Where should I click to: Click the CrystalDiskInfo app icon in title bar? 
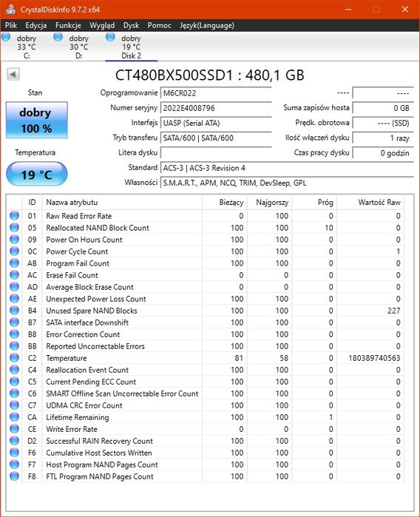pos(10,9)
